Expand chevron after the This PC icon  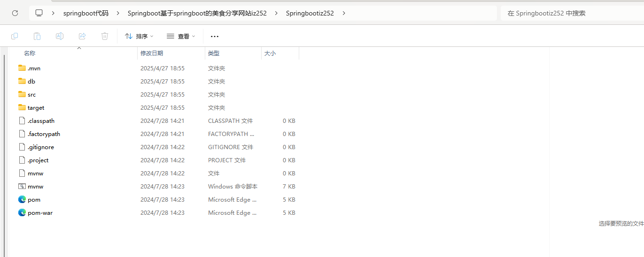pyautogui.click(x=53, y=13)
